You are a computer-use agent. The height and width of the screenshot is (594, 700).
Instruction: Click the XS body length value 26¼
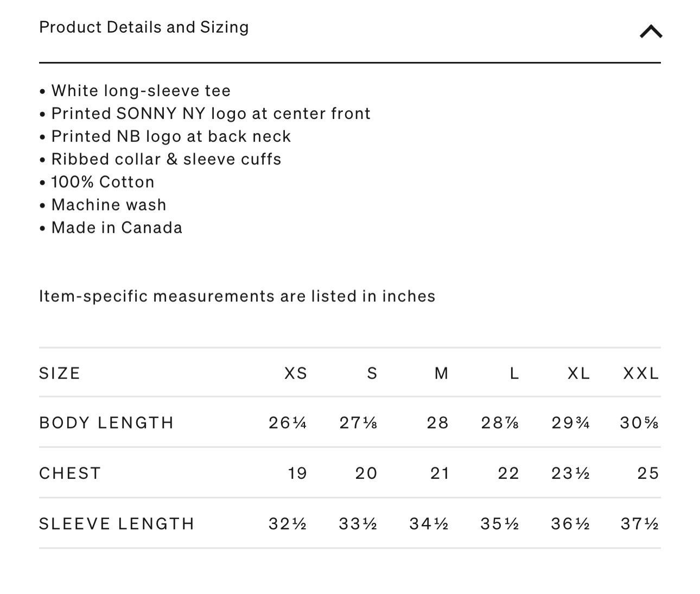[x=288, y=422]
